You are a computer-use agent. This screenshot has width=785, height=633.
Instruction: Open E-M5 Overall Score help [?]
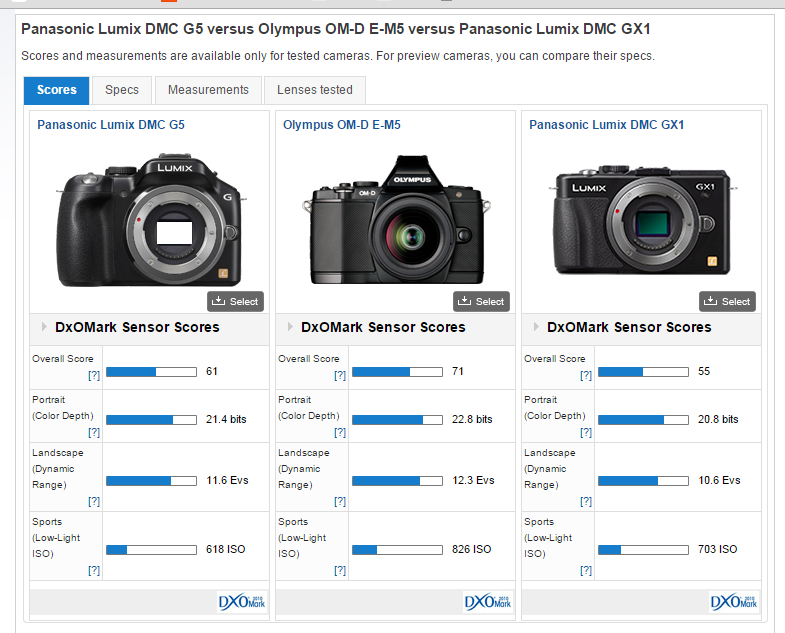pos(340,375)
